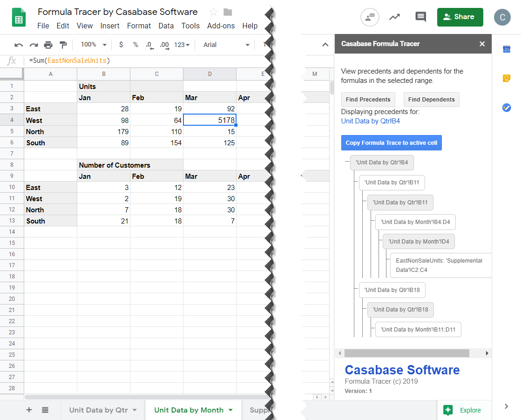Open the zoom 100% dropdown

tap(94, 45)
